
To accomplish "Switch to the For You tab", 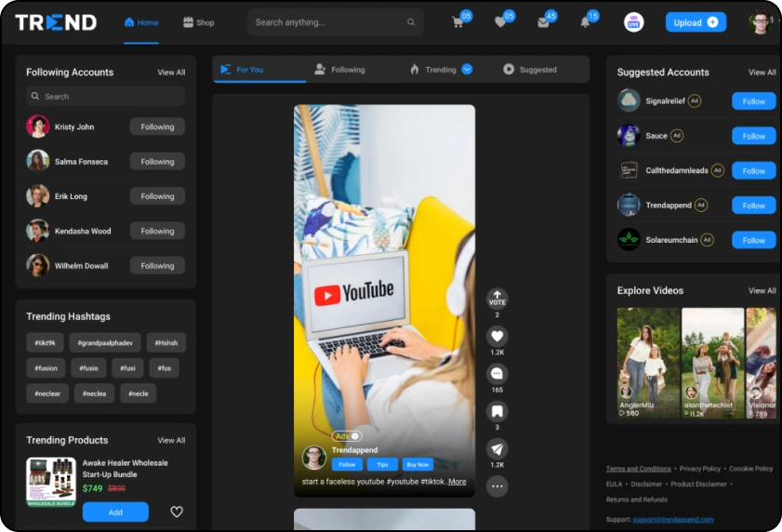I will [259, 70].
